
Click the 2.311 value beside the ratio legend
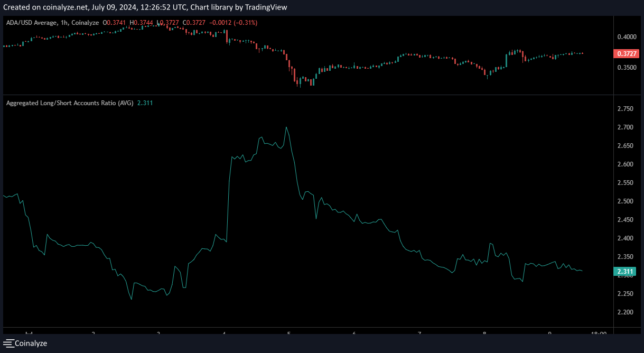tap(145, 103)
